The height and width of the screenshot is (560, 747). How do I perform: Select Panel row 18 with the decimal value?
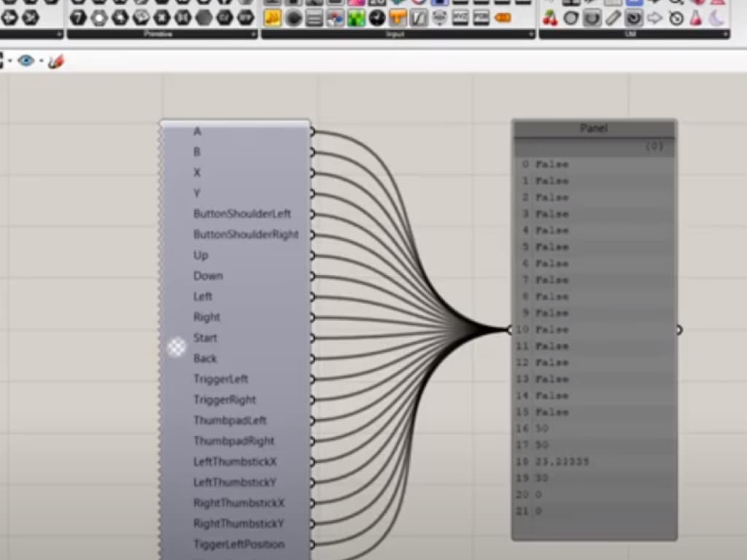[594, 462]
